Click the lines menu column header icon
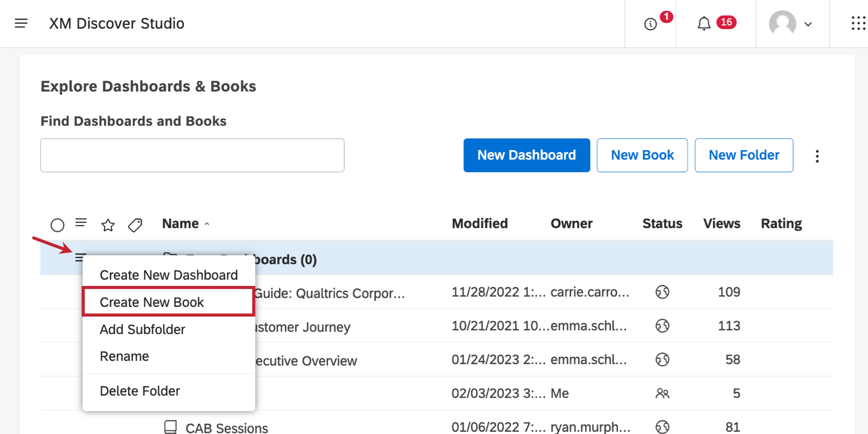This screenshot has height=434, width=868. [81, 223]
